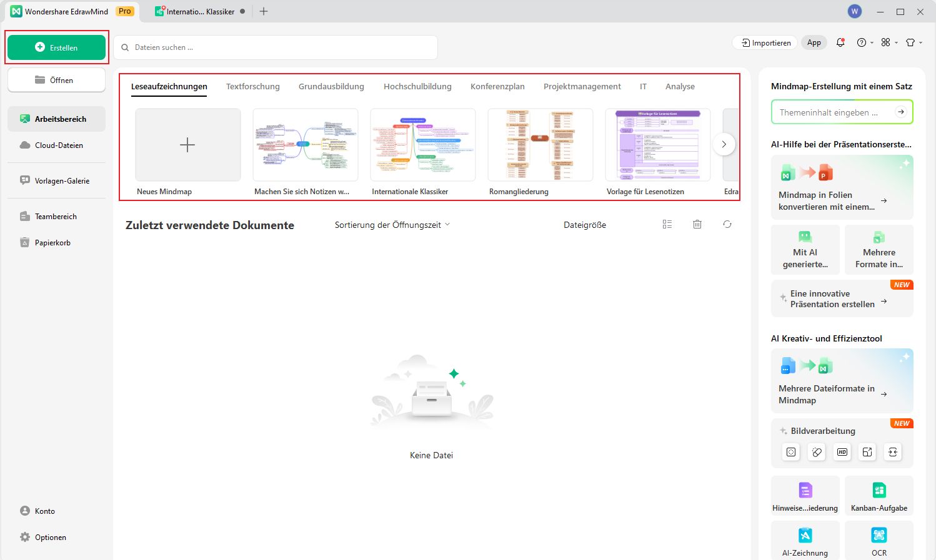Open the Romangliederung template thumbnail
This screenshot has width=936, height=560.
click(539, 145)
